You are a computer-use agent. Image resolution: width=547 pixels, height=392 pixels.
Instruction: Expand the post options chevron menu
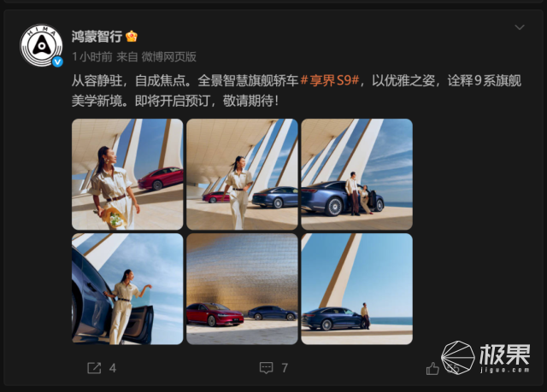(520, 27)
